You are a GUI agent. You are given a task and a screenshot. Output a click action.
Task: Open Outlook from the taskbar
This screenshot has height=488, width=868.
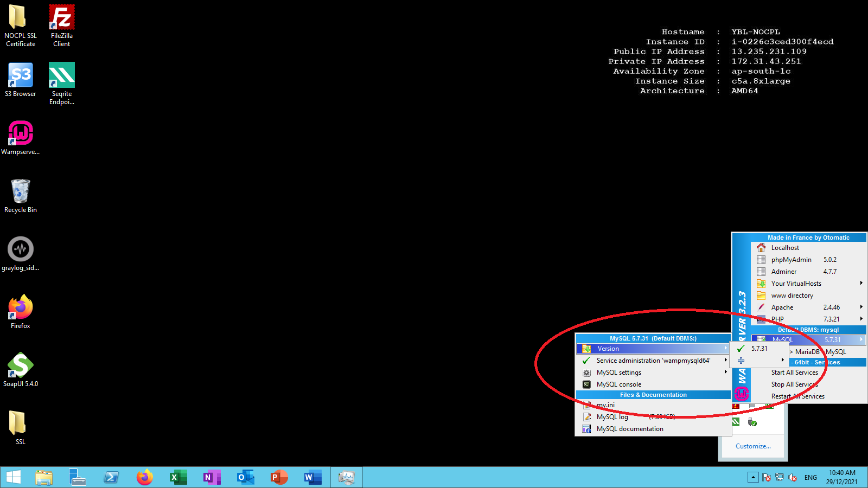point(246,477)
